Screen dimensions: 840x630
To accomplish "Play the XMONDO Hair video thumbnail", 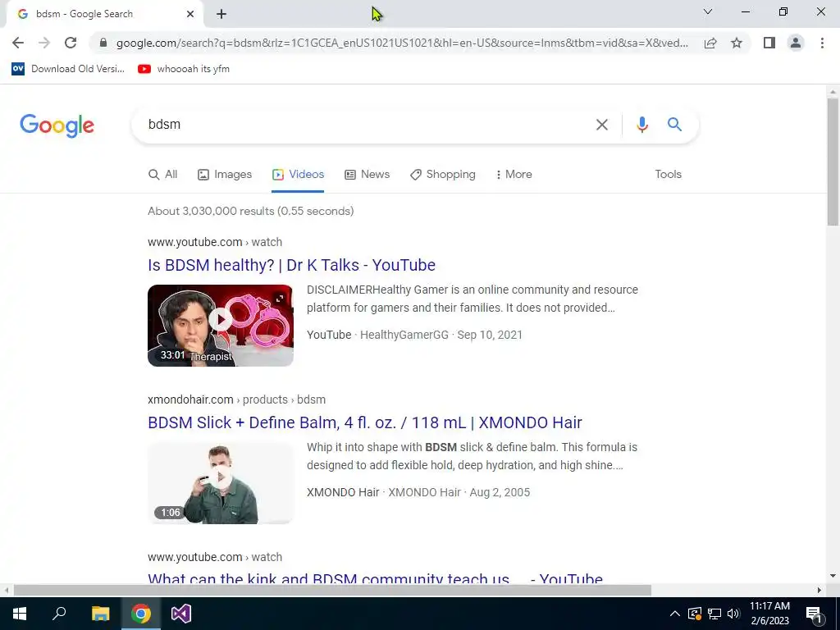I will click(x=220, y=482).
